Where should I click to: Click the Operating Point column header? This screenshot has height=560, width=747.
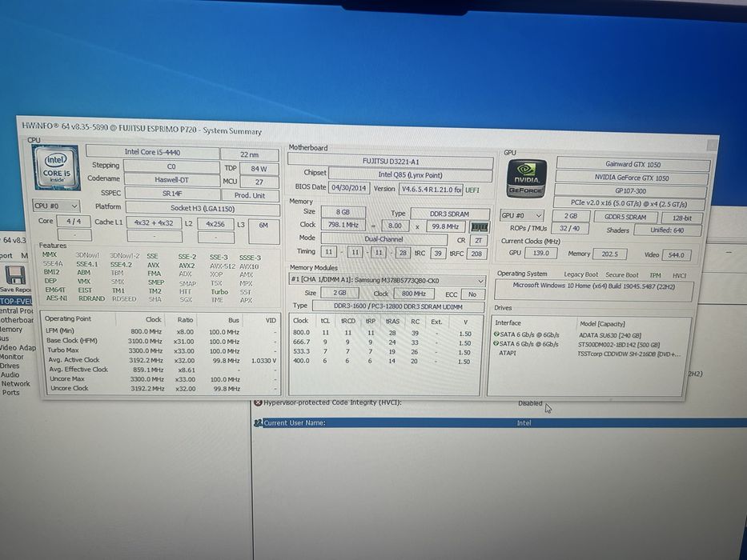click(x=67, y=318)
